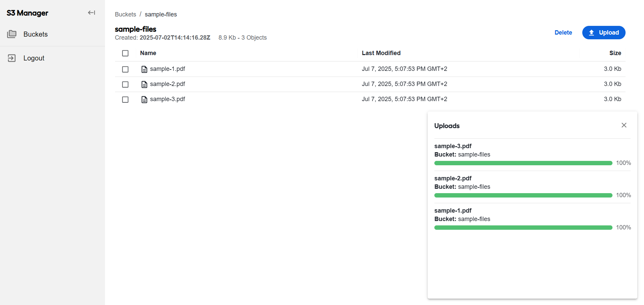Check the box for sample-3.pdf

125,99
